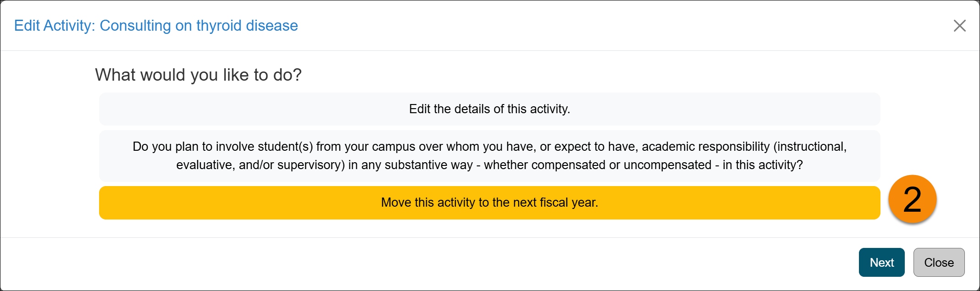Select 'Edit the details of this activity' option
Screen dimensions: 980x291
tap(489, 109)
